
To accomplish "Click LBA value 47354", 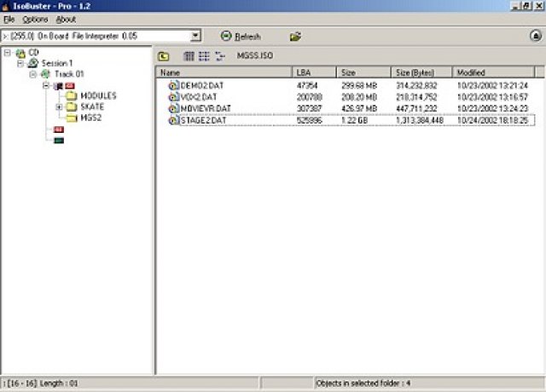I will (307, 85).
